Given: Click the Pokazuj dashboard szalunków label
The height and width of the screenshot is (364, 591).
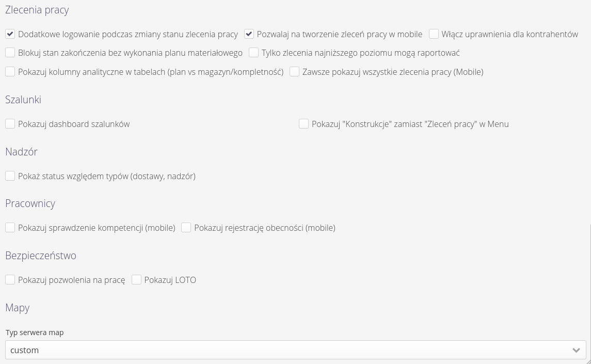Looking at the screenshot, I should [x=74, y=124].
